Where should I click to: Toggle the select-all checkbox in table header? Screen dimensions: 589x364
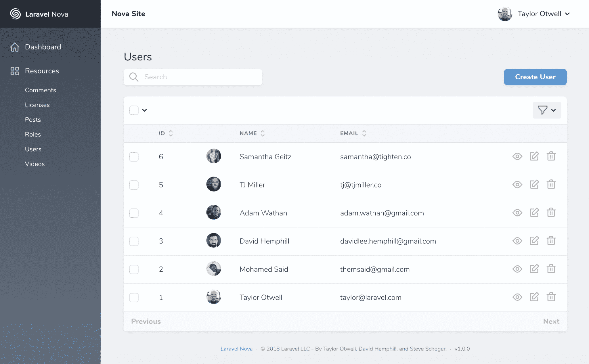pos(134,110)
